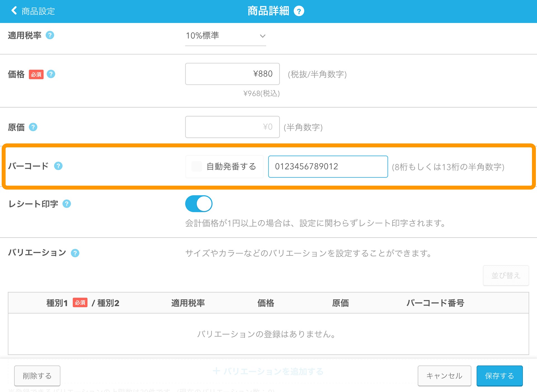The image size is (537, 392).
Task: Click the help icon next to 価格
Action: coord(51,74)
